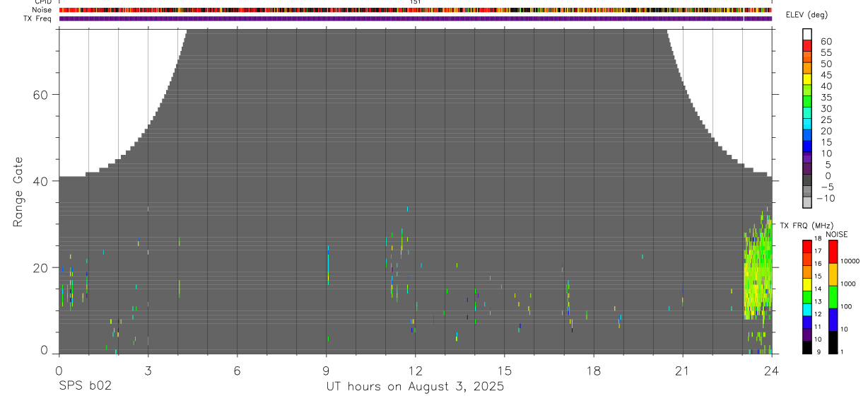Click the multicolored Noise strip above the plot
This screenshot has height=401, width=868.
pyautogui.click(x=416, y=10)
